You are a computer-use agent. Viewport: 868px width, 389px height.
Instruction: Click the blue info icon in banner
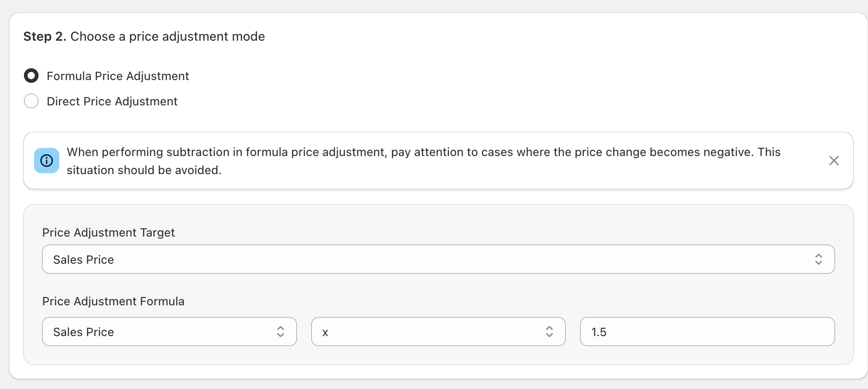(47, 161)
